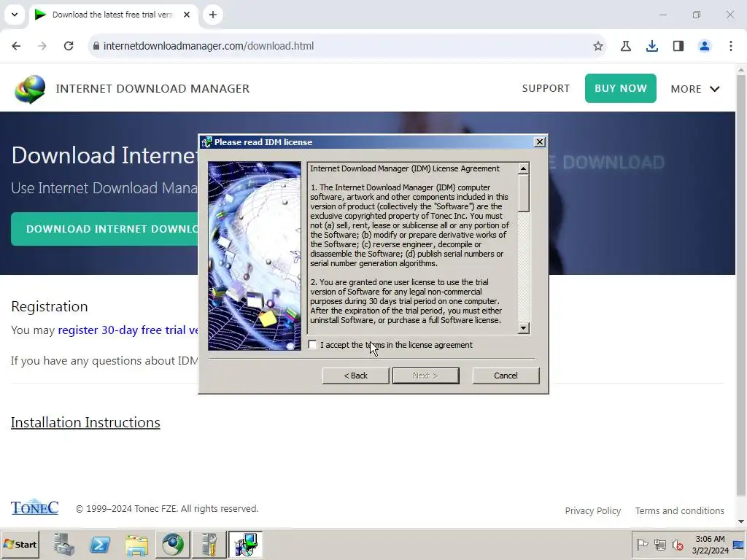747x560 pixels.
Task: Click the show desktop icon in tray corner
Action: point(739,544)
